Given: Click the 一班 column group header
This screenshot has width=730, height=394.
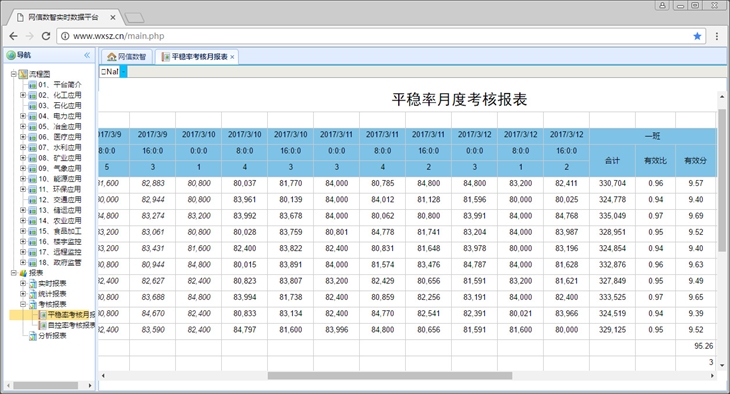Looking at the screenshot, I should [653, 136].
